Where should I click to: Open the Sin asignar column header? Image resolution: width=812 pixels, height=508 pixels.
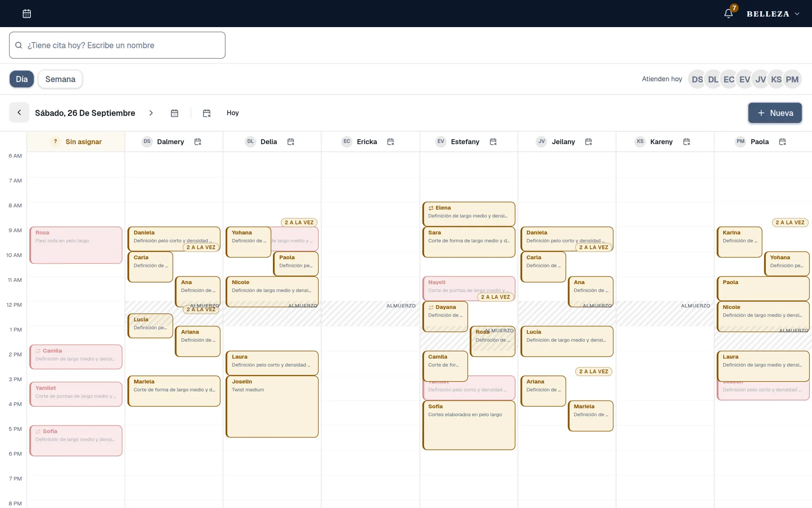76,142
